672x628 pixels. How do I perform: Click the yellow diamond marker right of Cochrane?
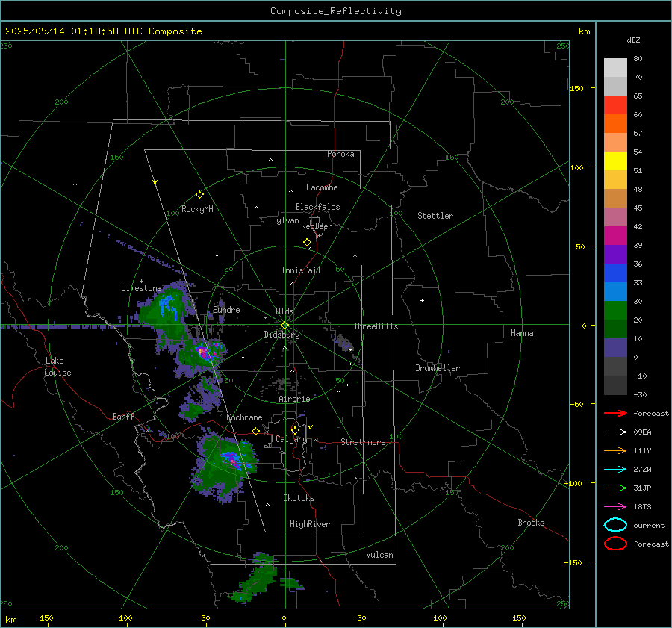[x=256, y=431]
